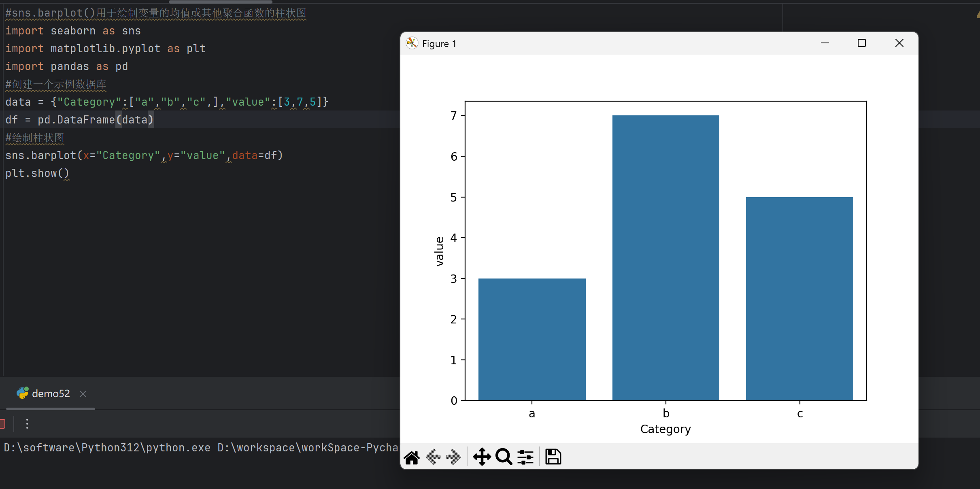Activate the Zoom to rectangle tool
980x489 pixels.
[x=504, y=457]
